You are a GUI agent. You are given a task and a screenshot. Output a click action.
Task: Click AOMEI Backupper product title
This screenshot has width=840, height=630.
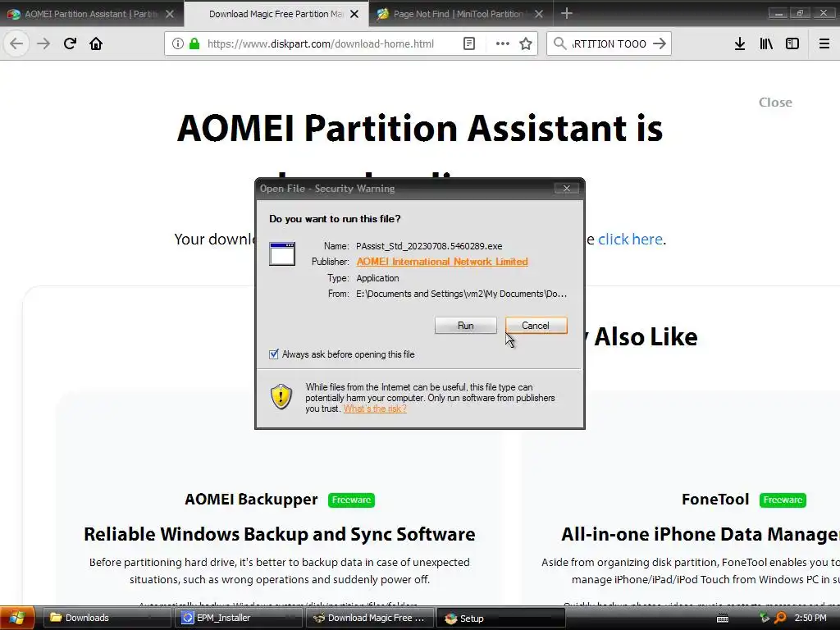click(x=251, y=500)
